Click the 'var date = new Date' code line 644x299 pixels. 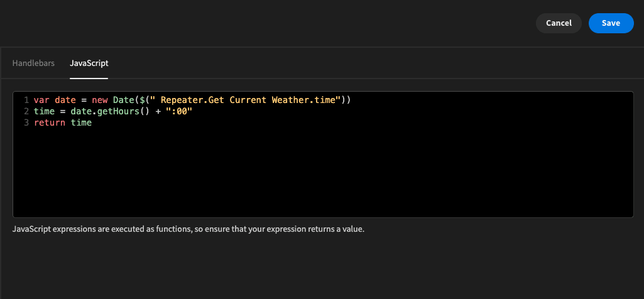192,100
